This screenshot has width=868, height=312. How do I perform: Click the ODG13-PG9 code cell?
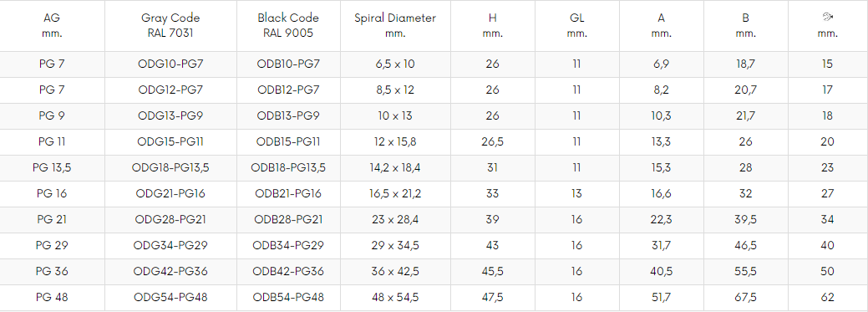(x=170, y=115)
